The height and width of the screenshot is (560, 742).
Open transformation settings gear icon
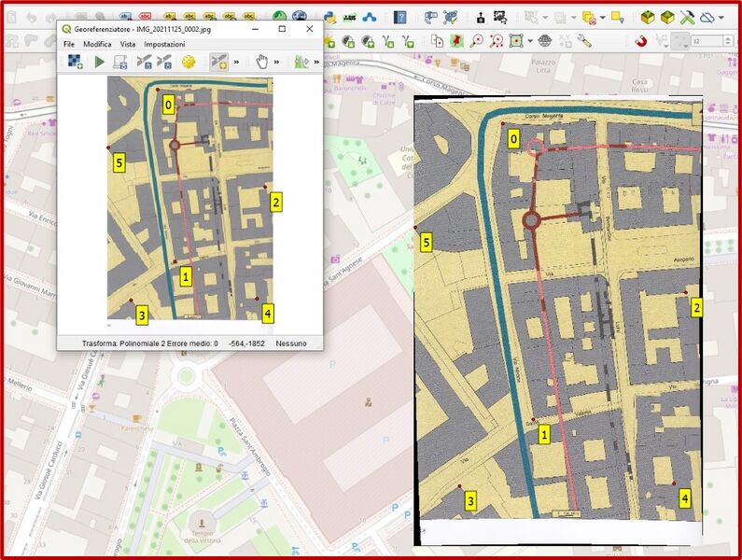[x=188, y=62]
